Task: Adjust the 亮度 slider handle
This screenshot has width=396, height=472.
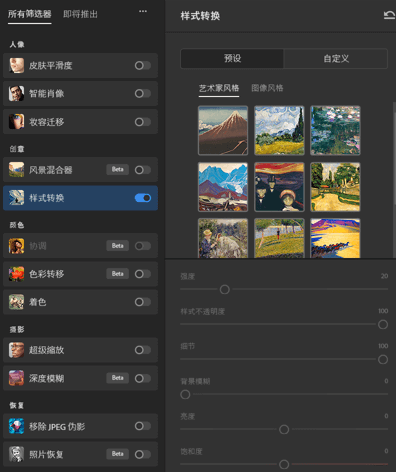Action: [x=284, y=429]
